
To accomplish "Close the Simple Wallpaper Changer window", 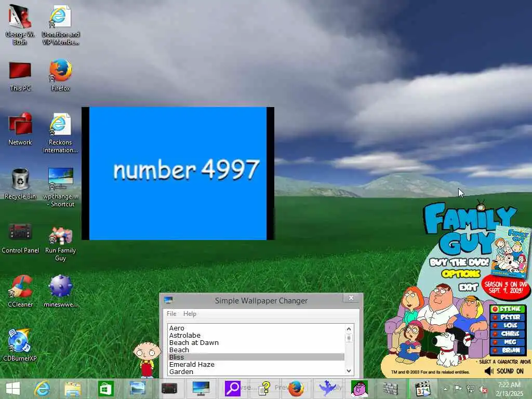I will (352, 298).
